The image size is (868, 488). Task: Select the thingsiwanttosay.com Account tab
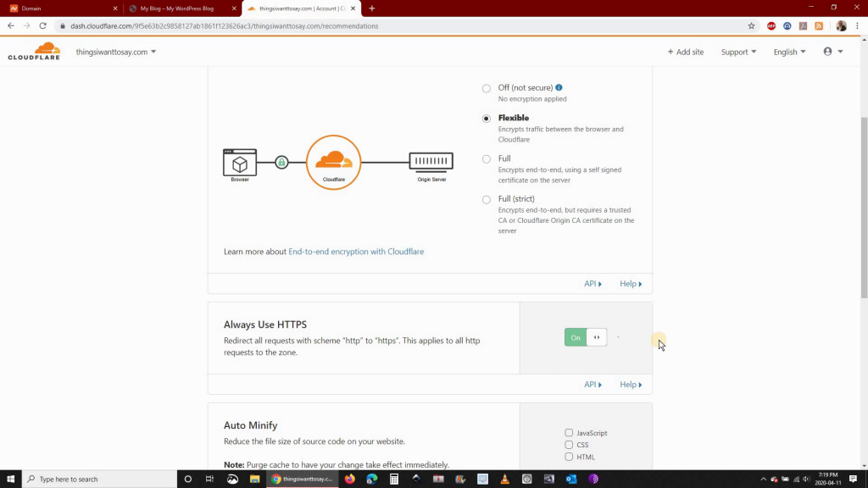299,8
